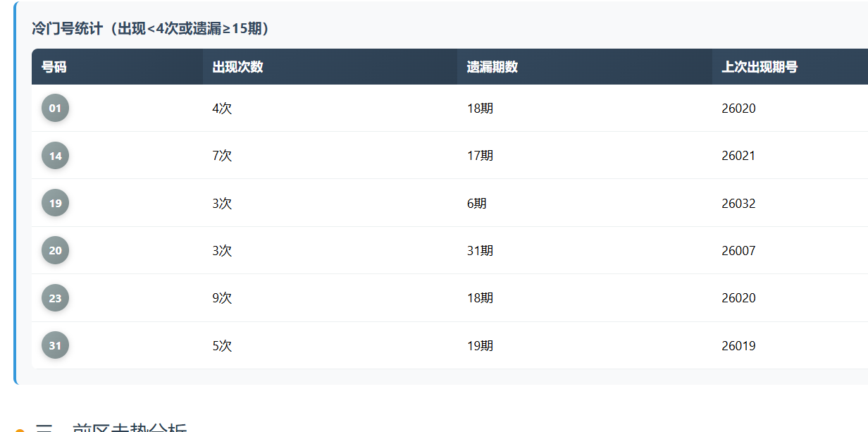868x432 pixels.
Task: Click the number ball 19
Action: [55, 203]
